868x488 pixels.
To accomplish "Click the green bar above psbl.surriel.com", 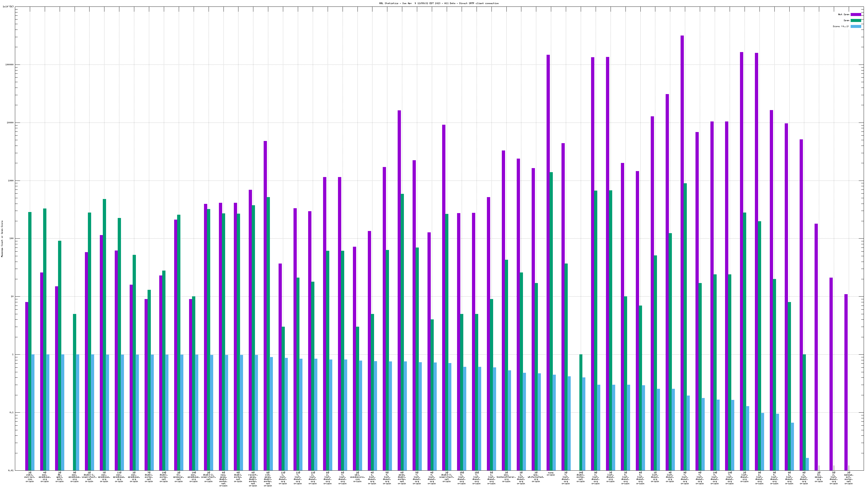I will coord(30,341).
